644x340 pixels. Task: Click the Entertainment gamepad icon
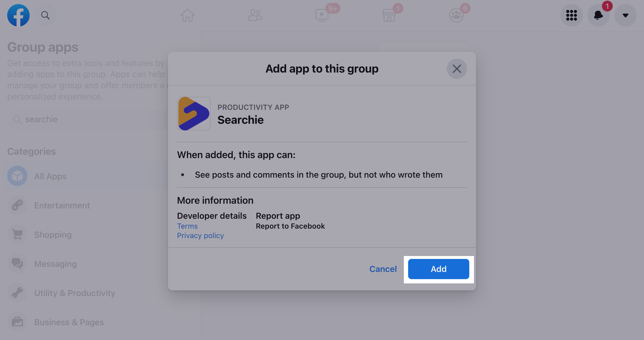tap(17, 205)
